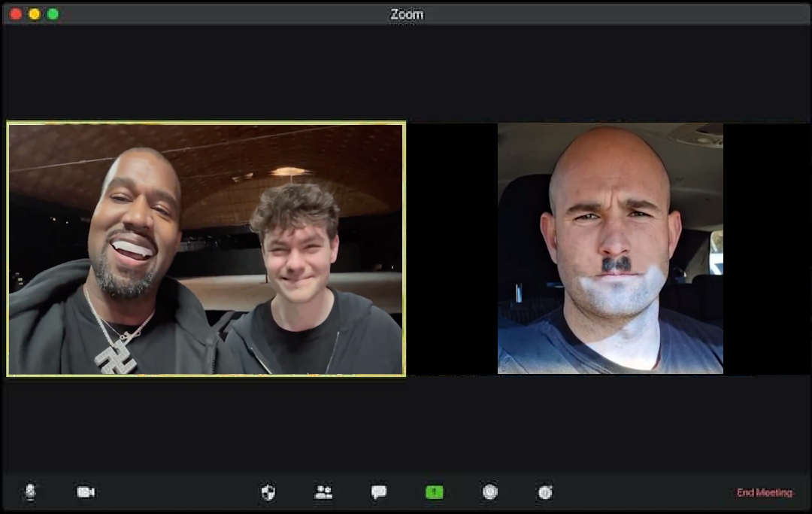This screenshot has height=514, width=812.
Task: Close the Zoom window with red button
Action: coord(16,14)
